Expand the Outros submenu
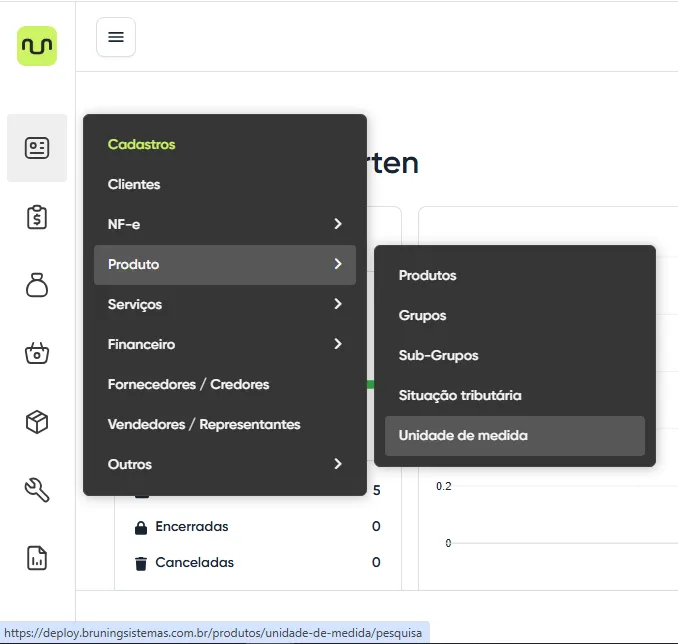 (x=224, y=464)
